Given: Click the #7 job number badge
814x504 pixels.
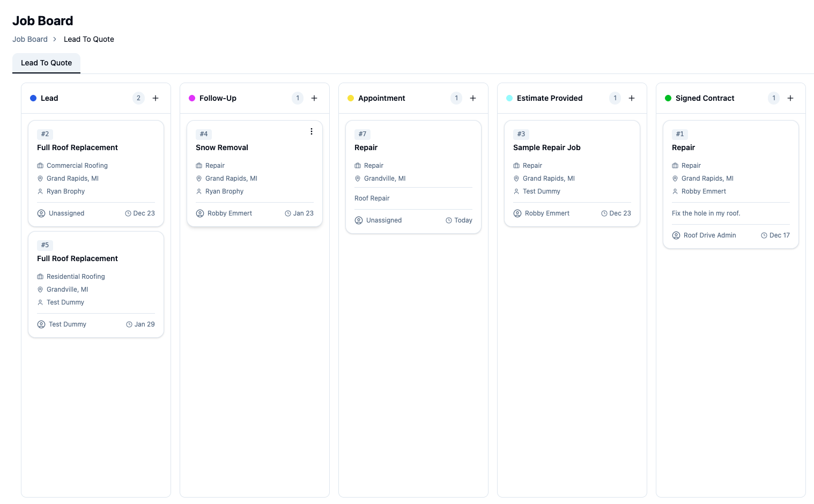Looking at the screenshot, I should point(362,134).
